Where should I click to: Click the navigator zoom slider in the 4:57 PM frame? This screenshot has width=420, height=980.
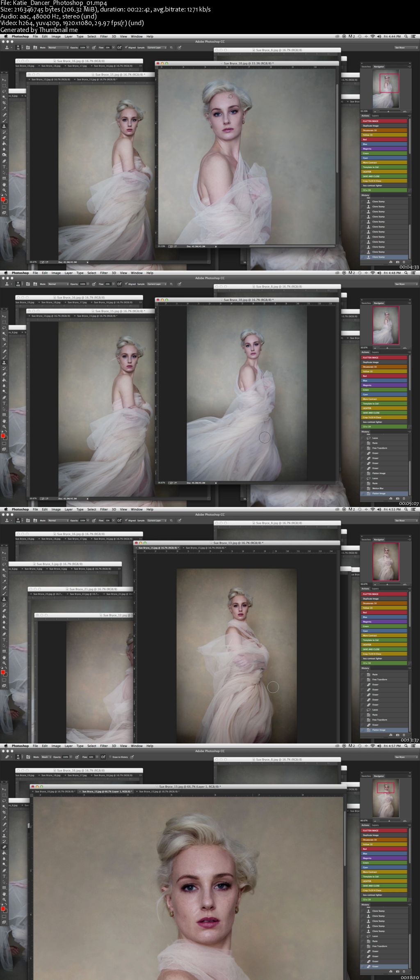[390, 821]
